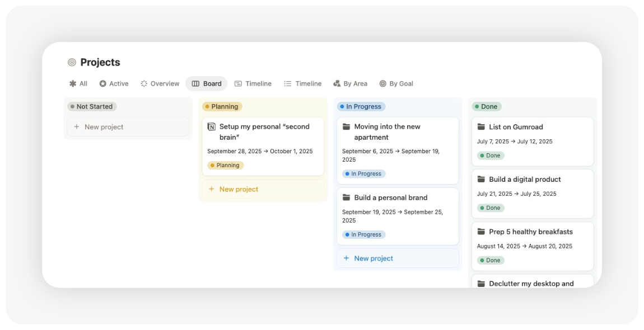Click the folder icon on Declutter my desktop card

click(480, 284)
